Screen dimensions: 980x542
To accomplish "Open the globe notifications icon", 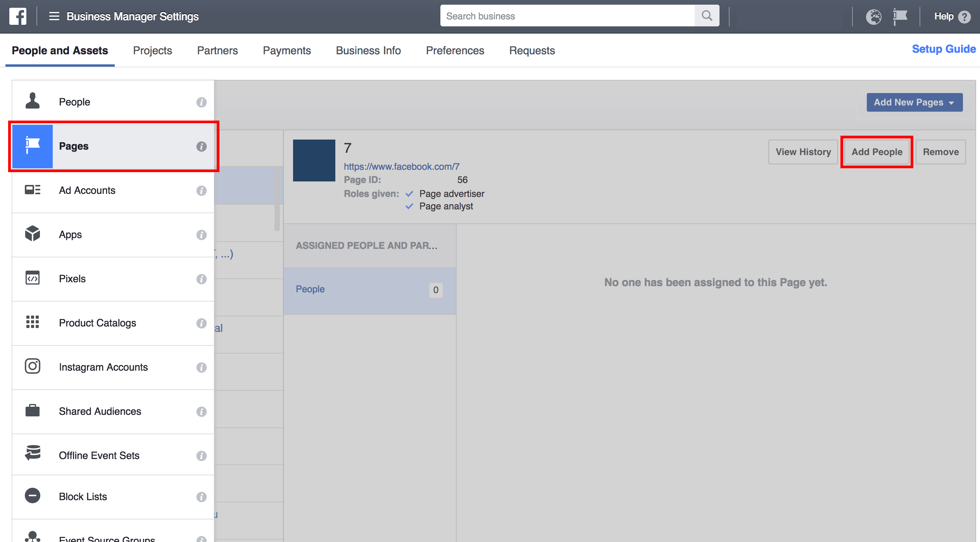I will pyautogui.click(x=874, y=17).
